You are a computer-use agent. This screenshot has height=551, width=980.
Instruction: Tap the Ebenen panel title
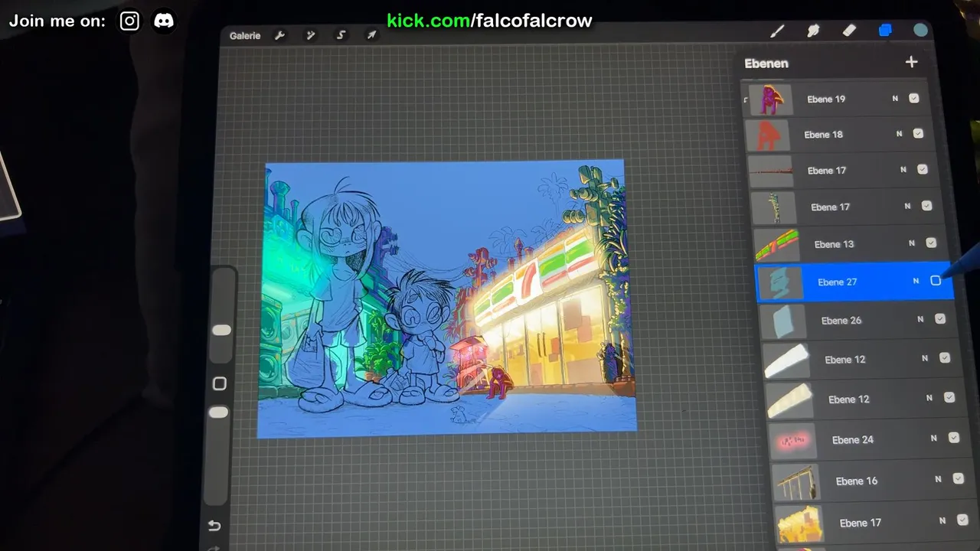(x=766, y=64)
